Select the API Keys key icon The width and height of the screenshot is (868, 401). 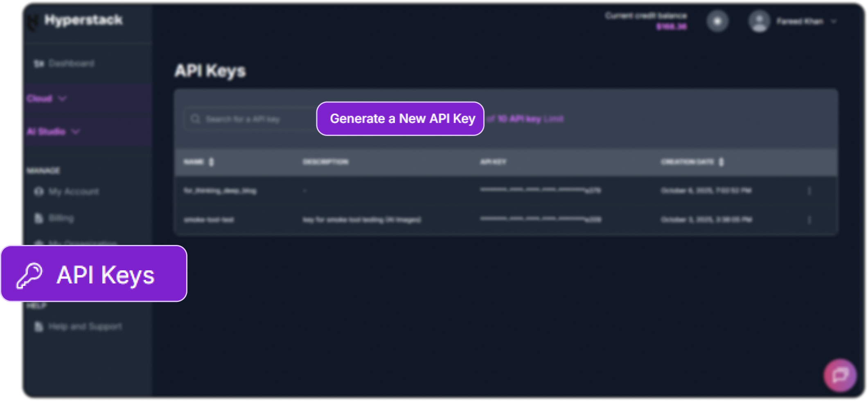click(29, 274)
